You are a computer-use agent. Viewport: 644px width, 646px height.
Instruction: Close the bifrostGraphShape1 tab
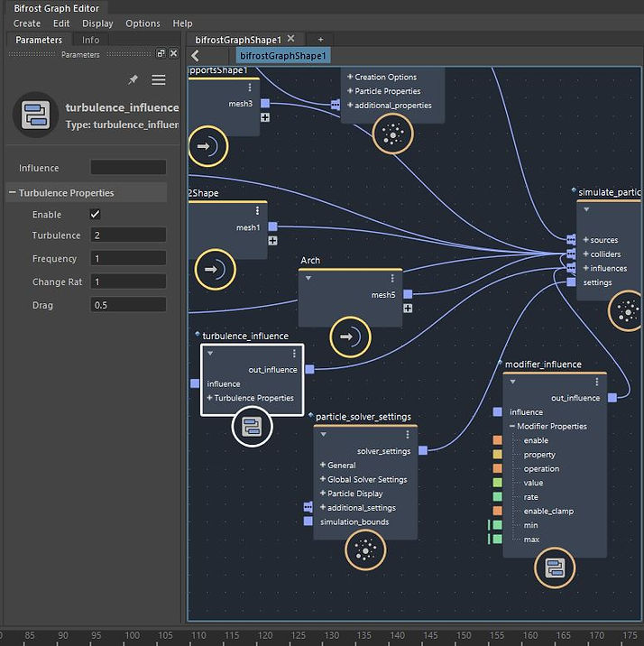click(290, 38)
